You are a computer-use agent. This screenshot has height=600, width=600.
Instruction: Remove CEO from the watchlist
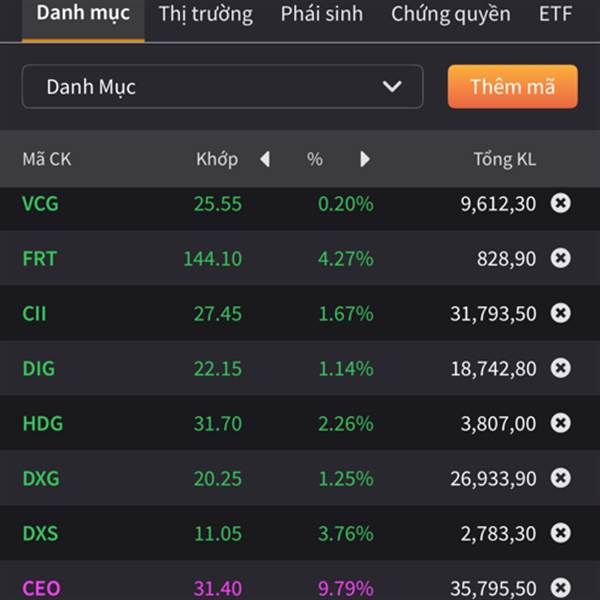(x=561, y=587)
